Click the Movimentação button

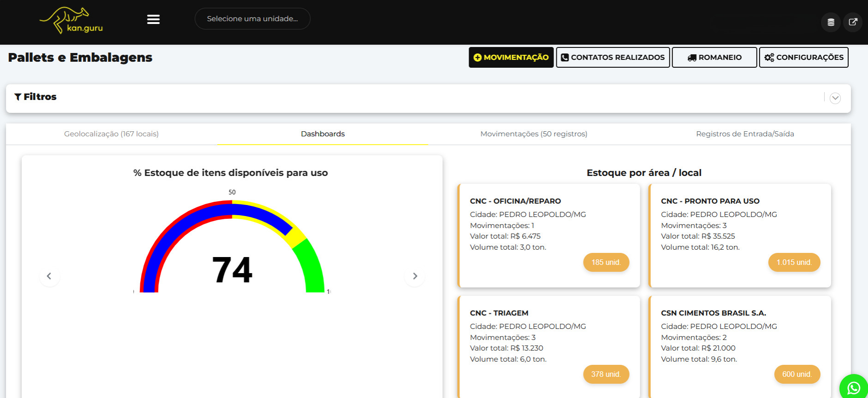[x=511, y=58]
